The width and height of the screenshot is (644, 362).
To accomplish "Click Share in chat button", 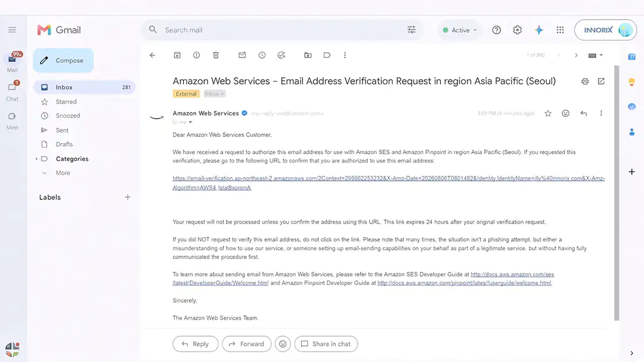I will [x=326, y=344].
